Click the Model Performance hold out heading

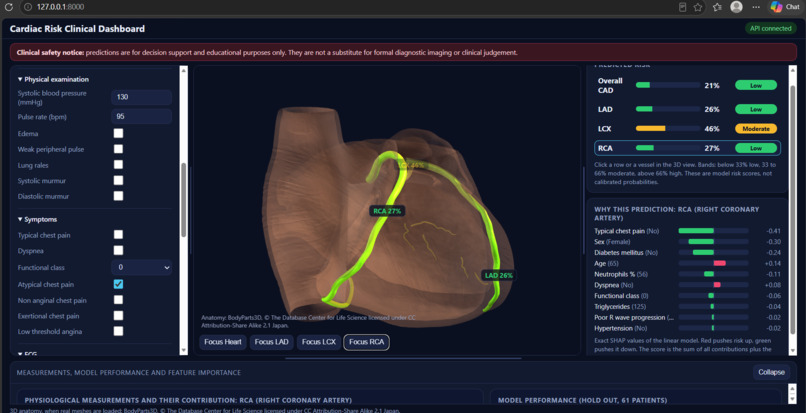582,400
